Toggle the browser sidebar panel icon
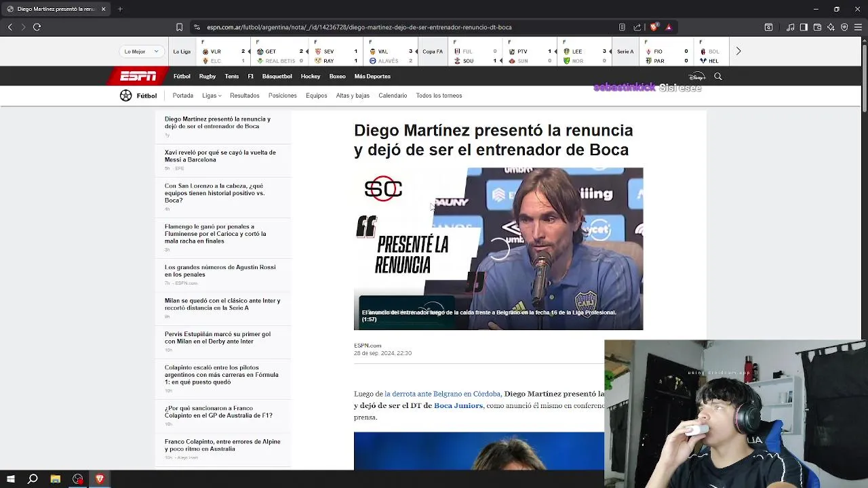 pos(804,27)
